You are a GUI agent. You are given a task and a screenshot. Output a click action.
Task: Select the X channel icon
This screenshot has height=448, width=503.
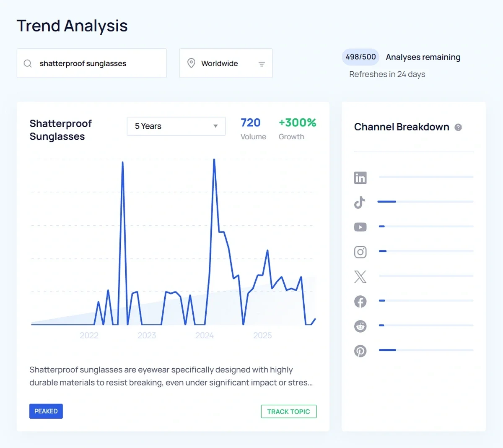tap(360, 276)
